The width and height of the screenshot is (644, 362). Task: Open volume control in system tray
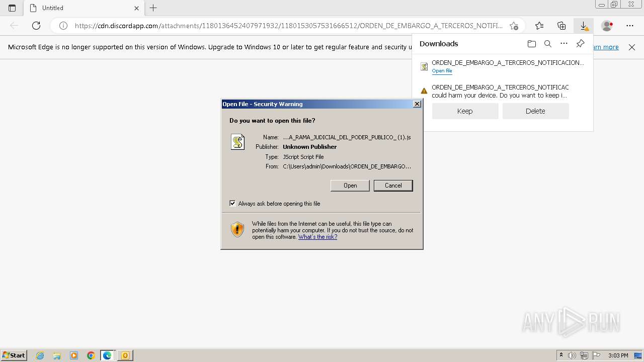click(572, 355)
